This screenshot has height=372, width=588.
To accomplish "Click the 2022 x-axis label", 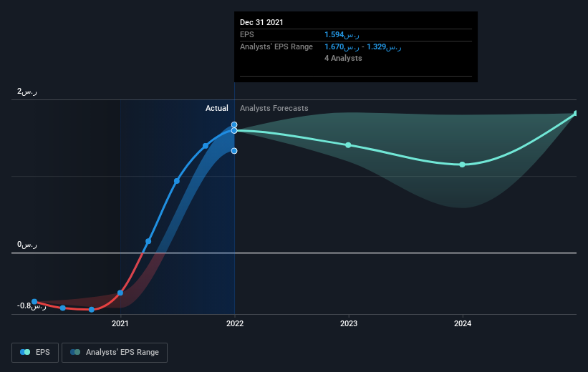I will [x=235, y=323].
